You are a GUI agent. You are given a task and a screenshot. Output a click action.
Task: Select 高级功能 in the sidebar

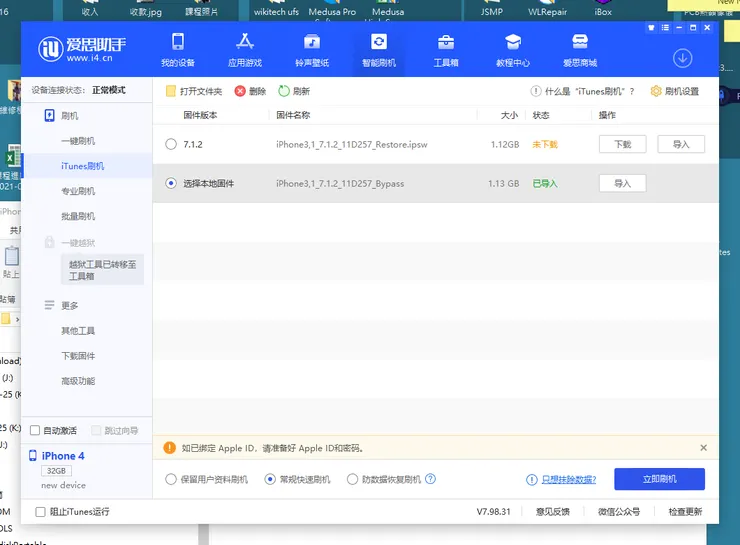coord(78,381)
